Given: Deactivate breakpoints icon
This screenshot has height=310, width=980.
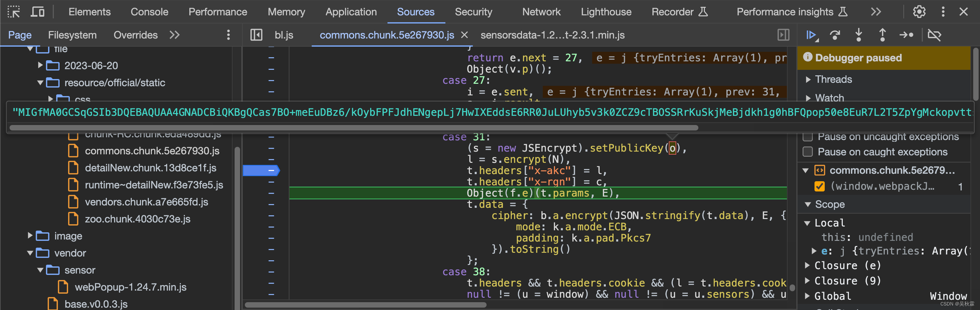Looking at the screenshot, I should point(934,35).
